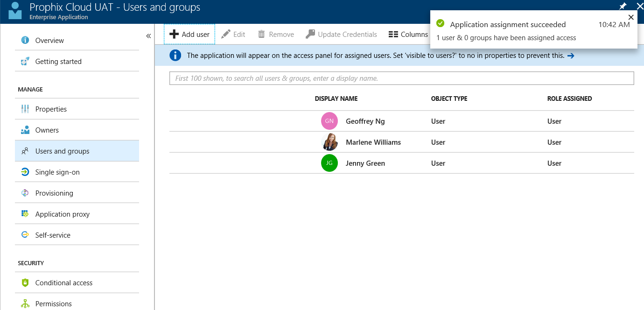Open the Self-service section
The height and width of the screenshot is (310, 644).
pyautogui.click(x=77, y=235)
